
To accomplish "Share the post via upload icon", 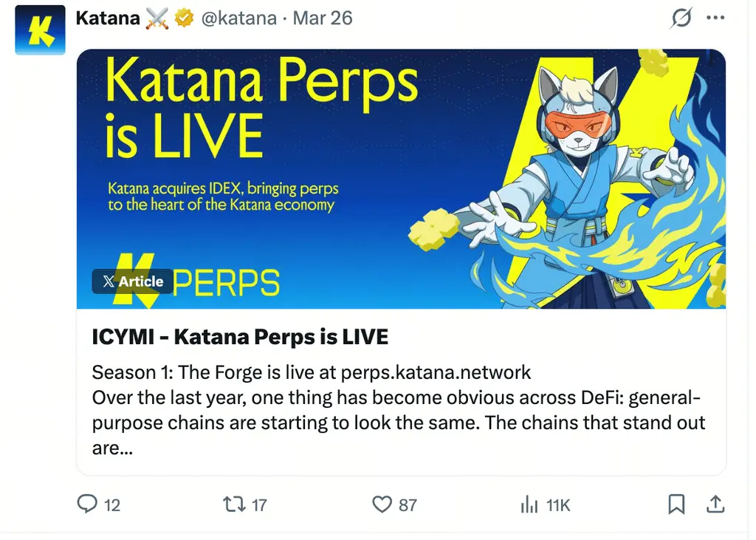I will tap(715, 505).
